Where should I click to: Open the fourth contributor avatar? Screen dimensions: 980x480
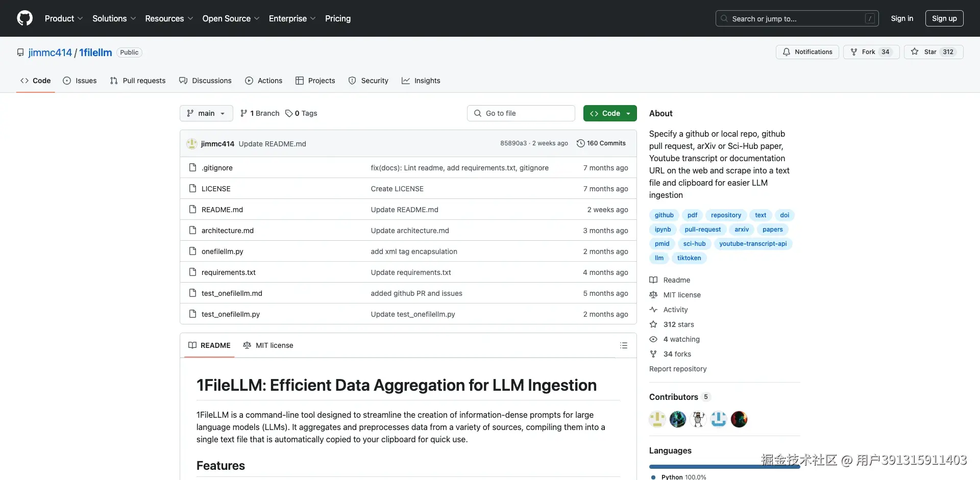coord(719,419)
